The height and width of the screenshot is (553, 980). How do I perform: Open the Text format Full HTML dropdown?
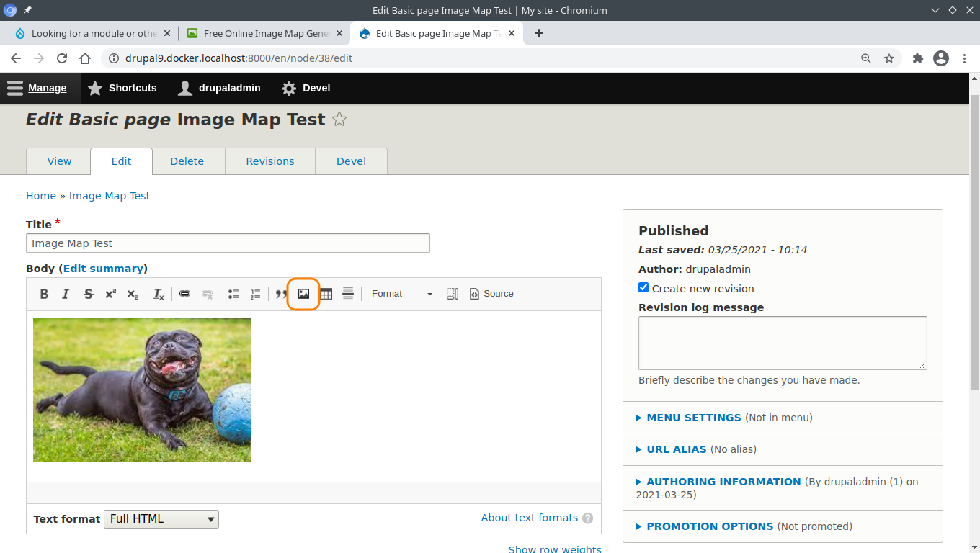click(161, 518)
